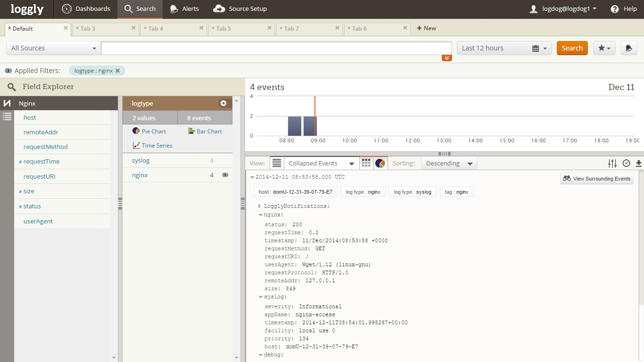Screen dimensions: 644x362
Task: Click the download export events icon
Action: (x=639, y=163)
